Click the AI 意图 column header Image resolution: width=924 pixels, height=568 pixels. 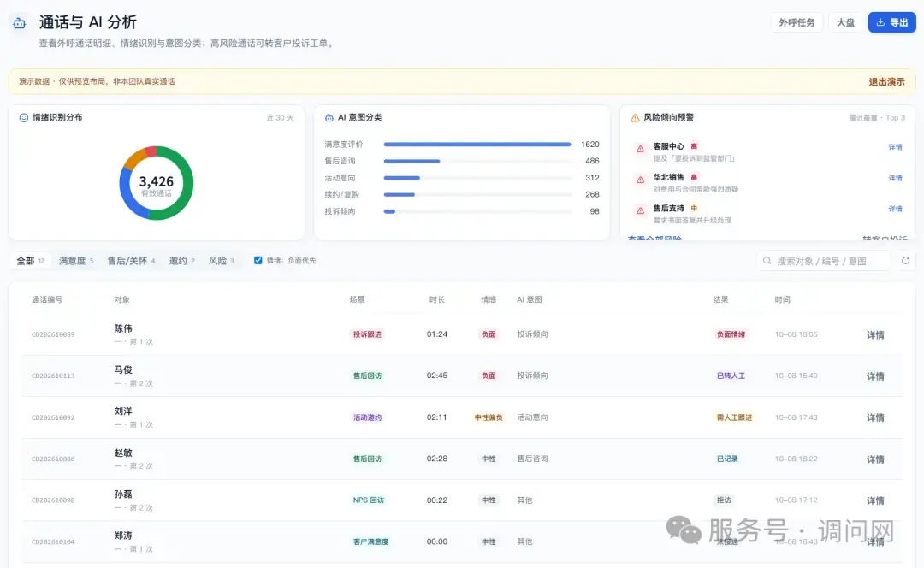[x=530, y=299]
